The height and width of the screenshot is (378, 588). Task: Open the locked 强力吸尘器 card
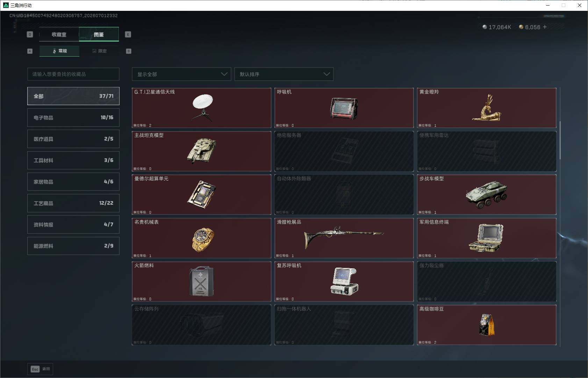pos(487,282)
